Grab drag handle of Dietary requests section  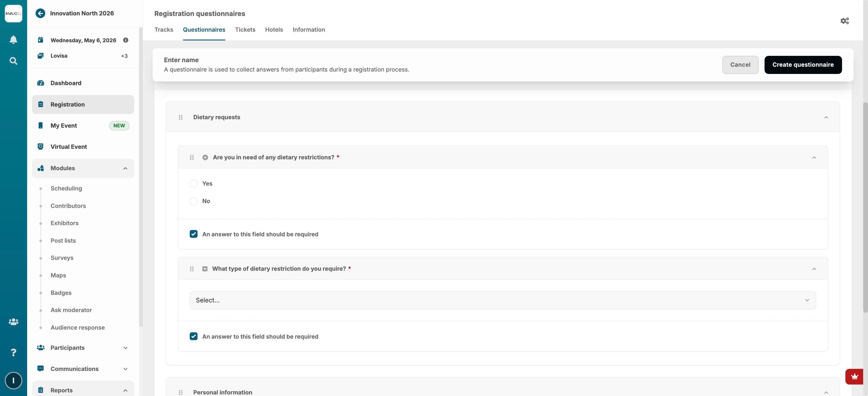point(181,117)
